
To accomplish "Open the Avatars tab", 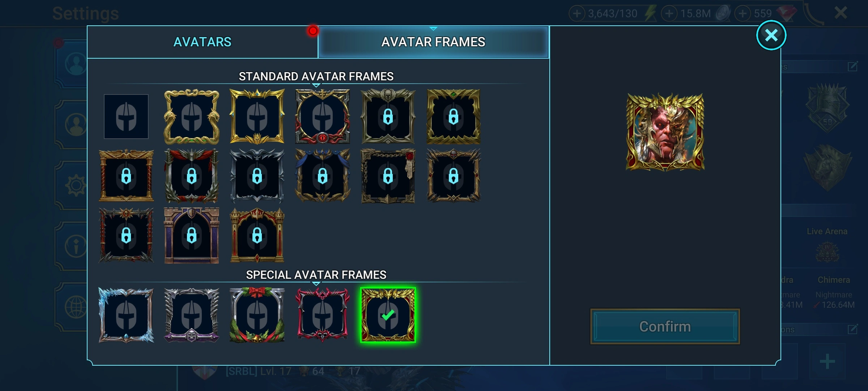I will point(203,42).
